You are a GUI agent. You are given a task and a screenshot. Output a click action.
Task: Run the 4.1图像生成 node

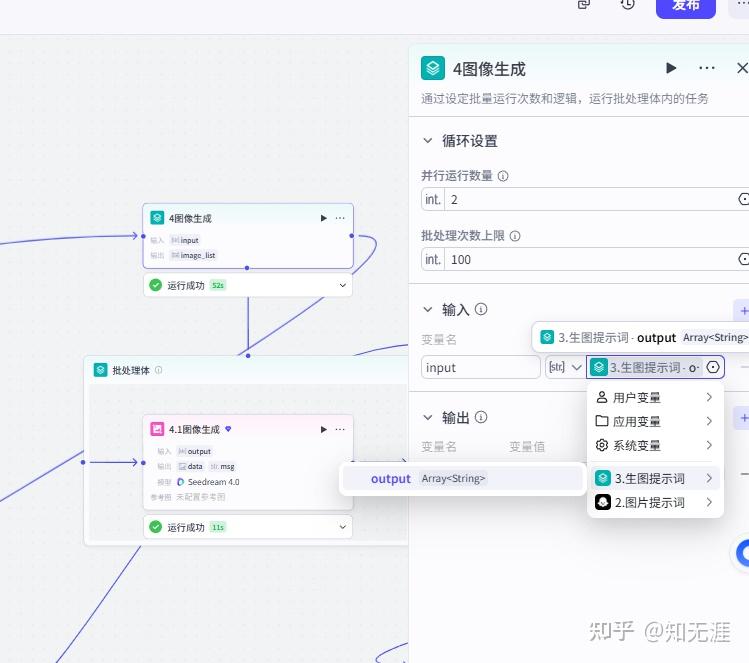[x=323, y=429]
